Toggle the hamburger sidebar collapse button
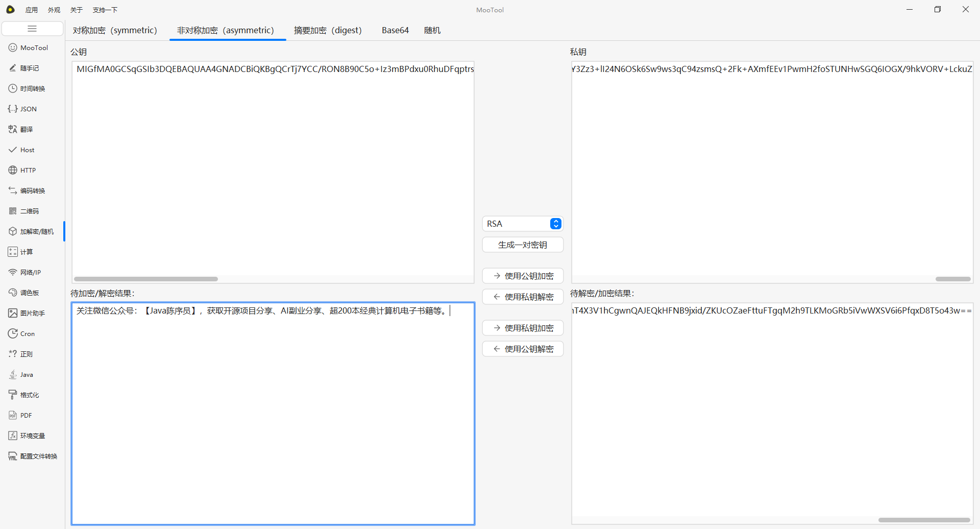 [x=32, y=29]
